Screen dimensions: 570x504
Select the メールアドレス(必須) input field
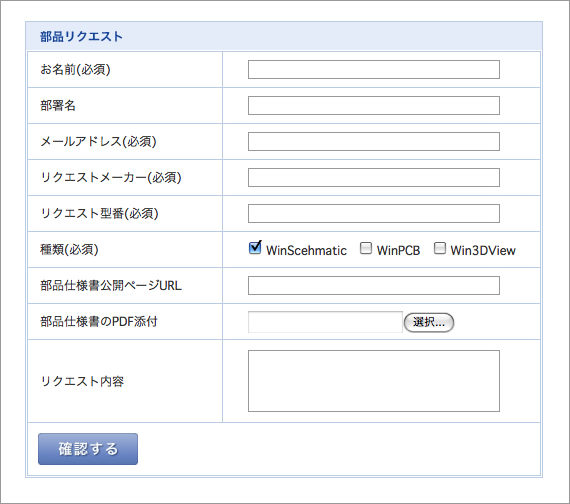pos(374,141)
